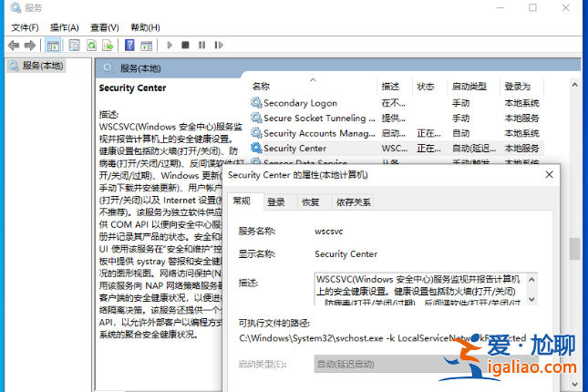Click gear icon of Security Accounts Manager row
Viewport: 588px width, 392px height.
(256, 133)
